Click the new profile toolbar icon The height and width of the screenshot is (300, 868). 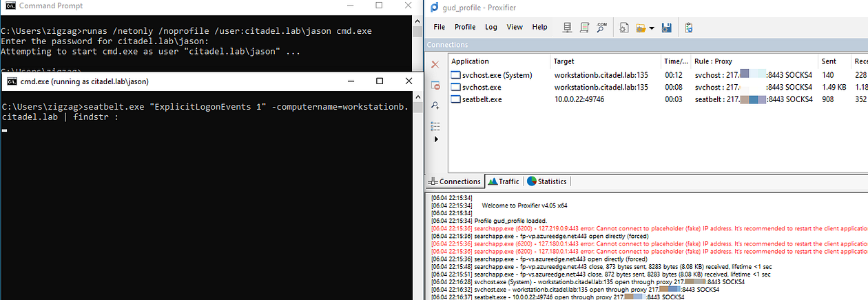click(623, 28)
